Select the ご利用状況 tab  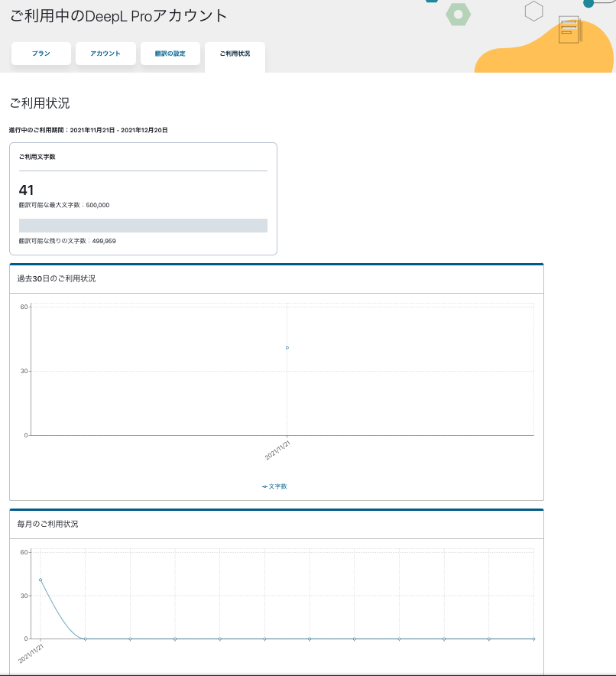[235, 56]
